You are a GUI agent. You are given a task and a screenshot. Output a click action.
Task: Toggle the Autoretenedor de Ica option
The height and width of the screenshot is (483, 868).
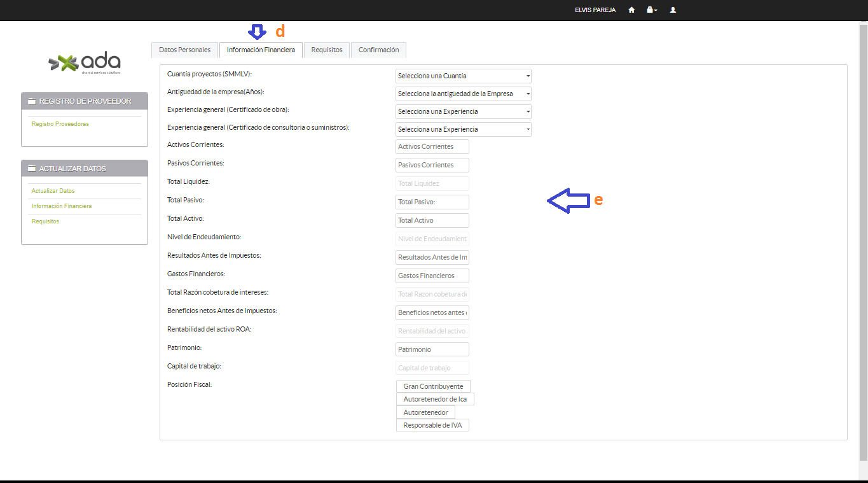coord(435,399)
